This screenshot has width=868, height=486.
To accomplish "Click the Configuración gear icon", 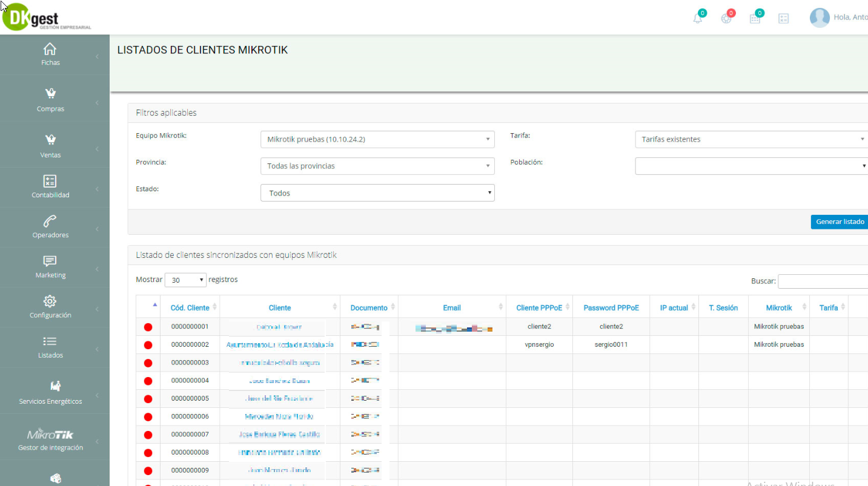I will [50, 301].
